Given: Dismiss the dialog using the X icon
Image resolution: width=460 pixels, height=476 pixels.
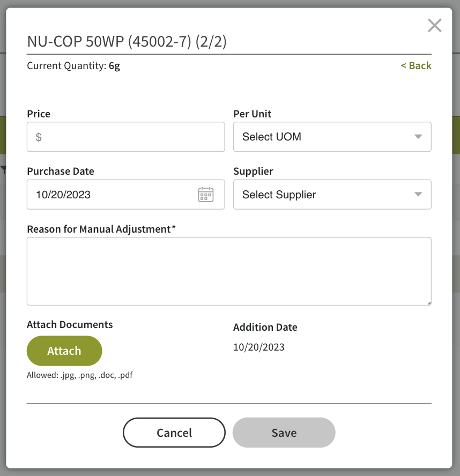Looking at the screenshot, I should click(434, 25).
